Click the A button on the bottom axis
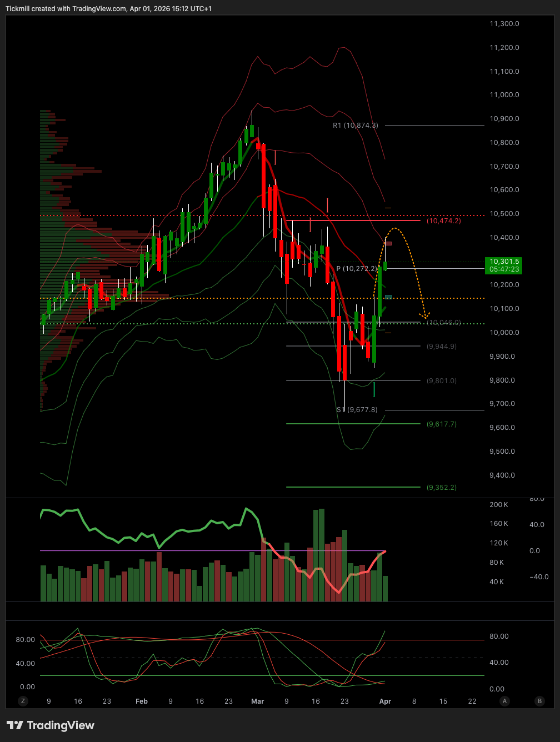 [x=504, y=701]
